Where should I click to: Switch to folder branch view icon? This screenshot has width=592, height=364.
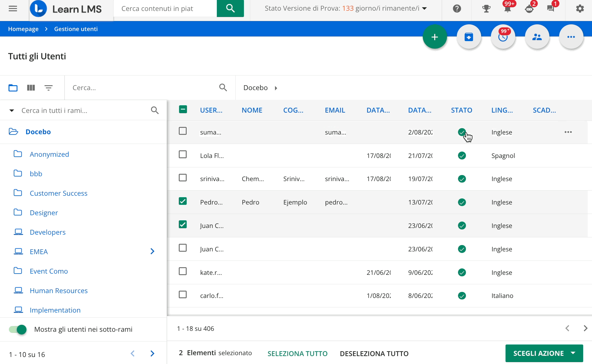click(13, 88)
